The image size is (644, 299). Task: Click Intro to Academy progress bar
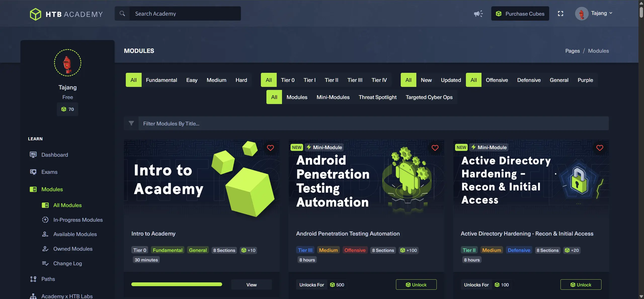pyautogui.click(x=177, y=284)
